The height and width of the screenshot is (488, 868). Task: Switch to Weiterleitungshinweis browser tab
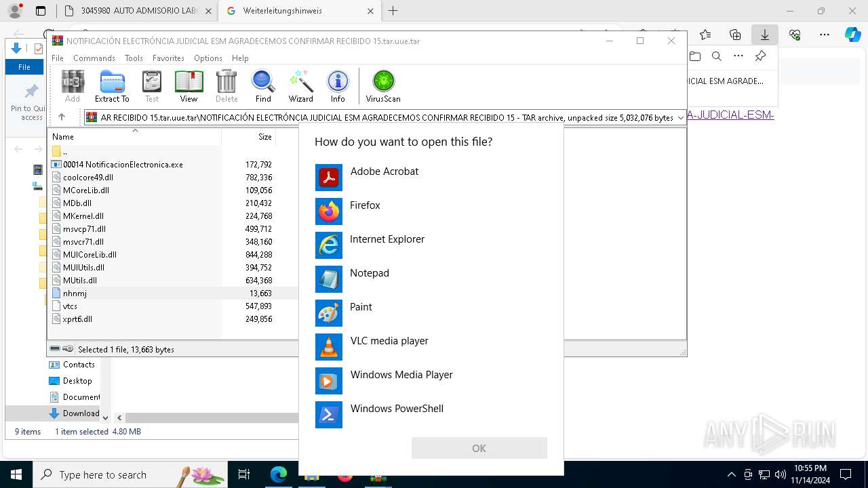300,11
